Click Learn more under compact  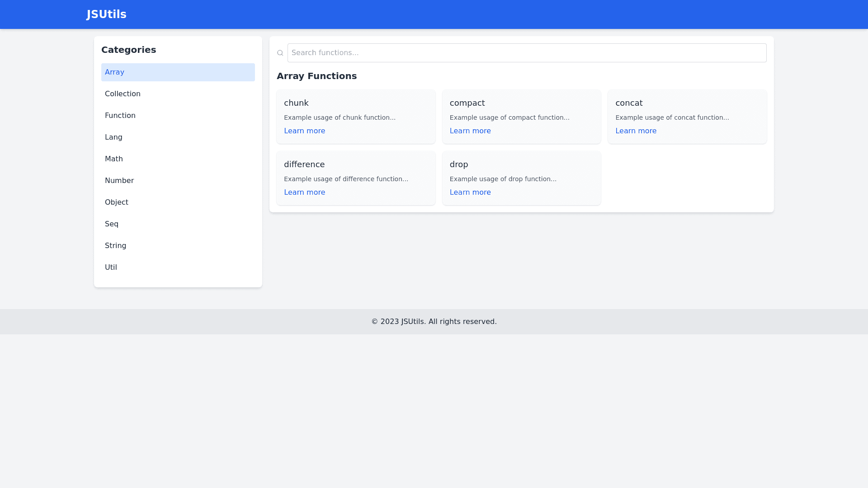point(470,131)
